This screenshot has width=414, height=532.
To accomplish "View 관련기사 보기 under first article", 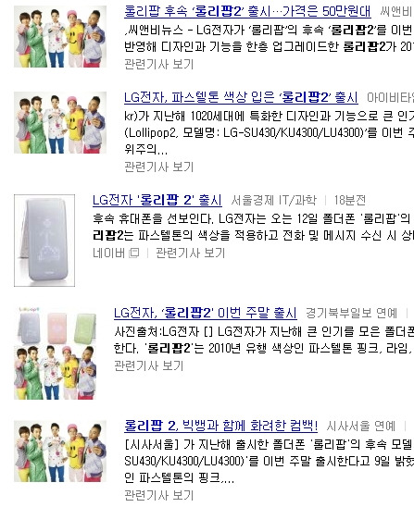I will click(x=159, y=64).
